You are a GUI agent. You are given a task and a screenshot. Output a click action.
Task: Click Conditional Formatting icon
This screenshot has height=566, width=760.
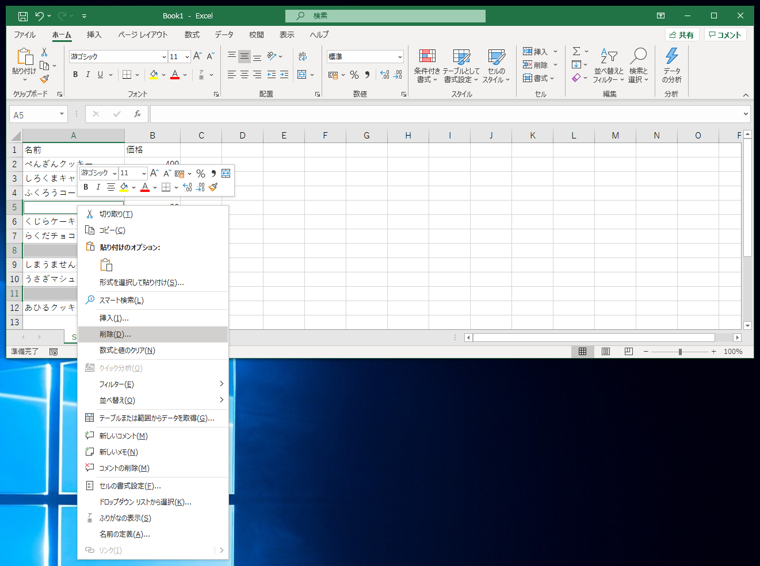(x=427, y=57)
